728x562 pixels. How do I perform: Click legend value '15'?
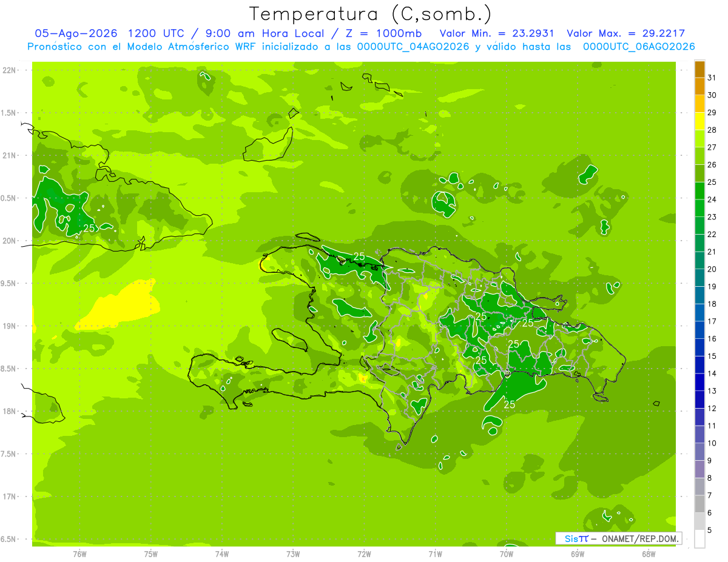[712, 356]
